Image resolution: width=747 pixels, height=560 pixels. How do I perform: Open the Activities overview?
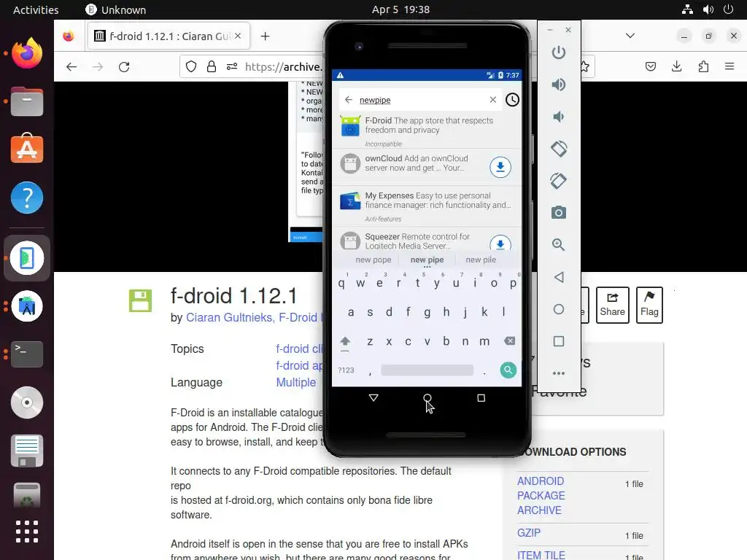[36, 9]
